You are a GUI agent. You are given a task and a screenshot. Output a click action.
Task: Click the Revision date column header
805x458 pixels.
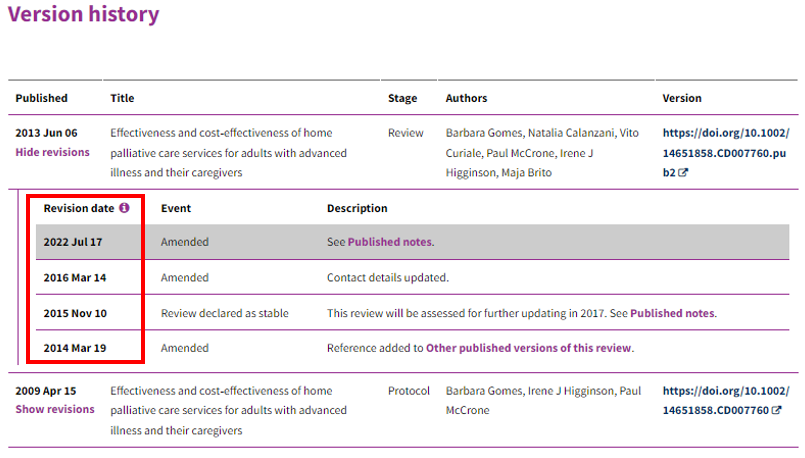(79, 208)
